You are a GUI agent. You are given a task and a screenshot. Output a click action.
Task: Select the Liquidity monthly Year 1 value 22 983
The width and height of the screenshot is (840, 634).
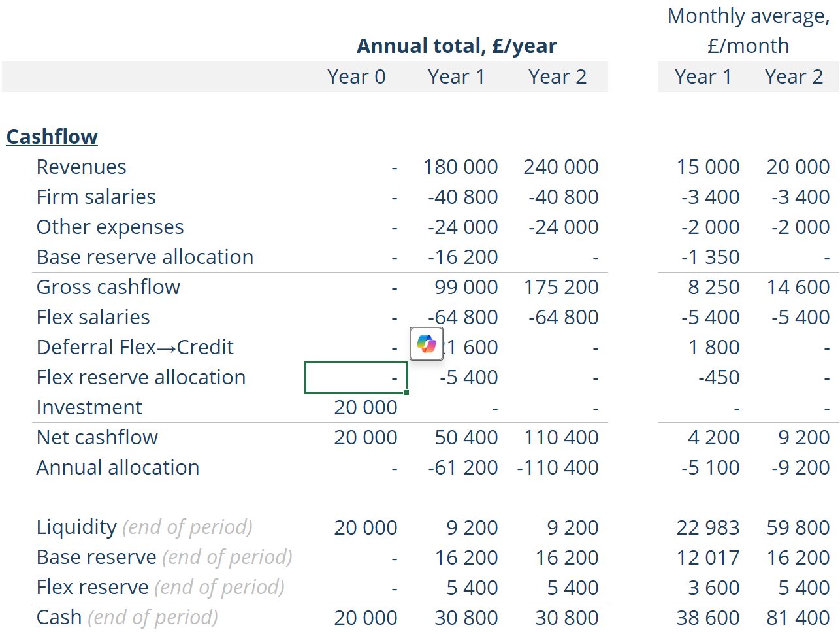(708, 527)
